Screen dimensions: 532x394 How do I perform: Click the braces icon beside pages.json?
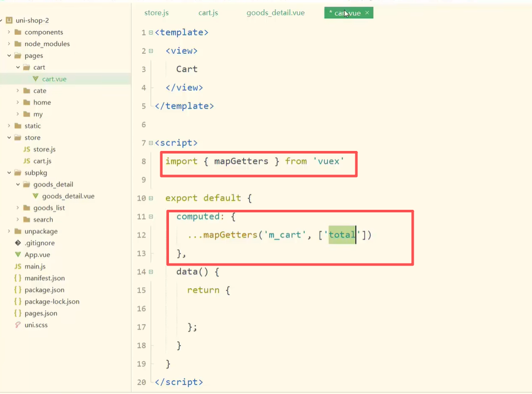coord(18,313)
